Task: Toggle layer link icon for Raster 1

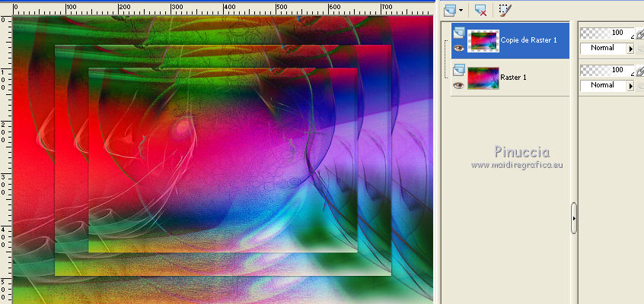Action: [639, 71]
